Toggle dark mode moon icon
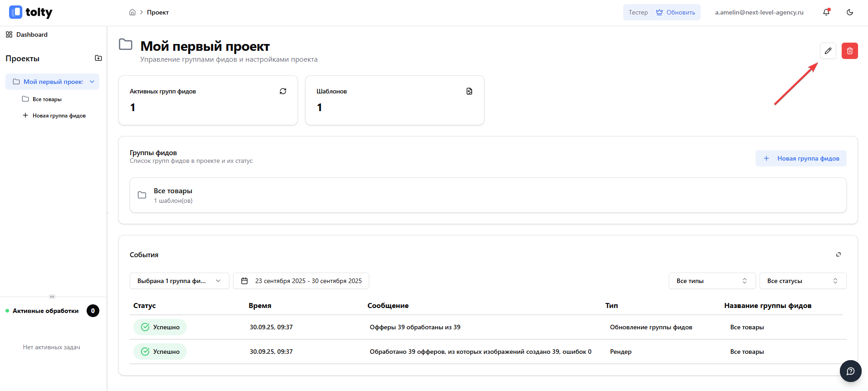 pyautogui.click(x=850, y=12)
